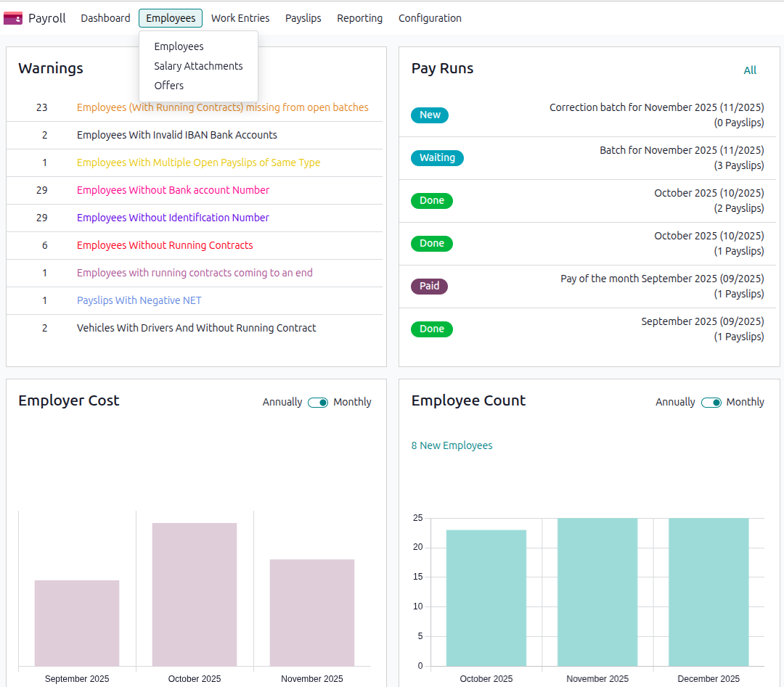Image resolution: width=784 pixels, height=687 pixels.
Task: Go to the Dashboard menu item
Action: pos(105,18)
